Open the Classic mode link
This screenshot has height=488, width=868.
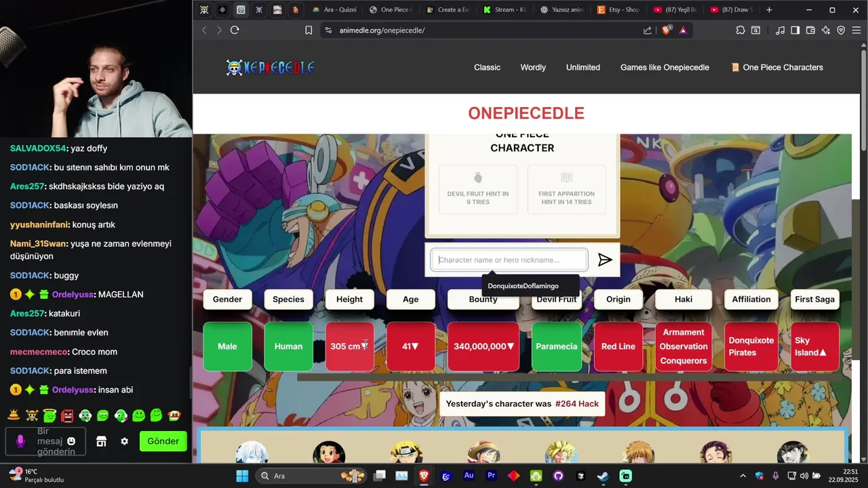tap(487, 67)
